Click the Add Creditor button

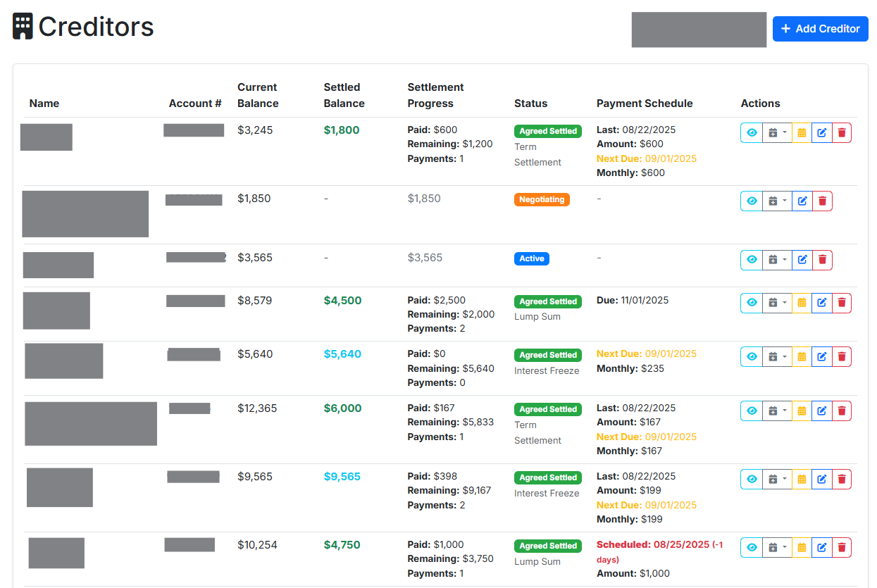(x=820, y=29)
